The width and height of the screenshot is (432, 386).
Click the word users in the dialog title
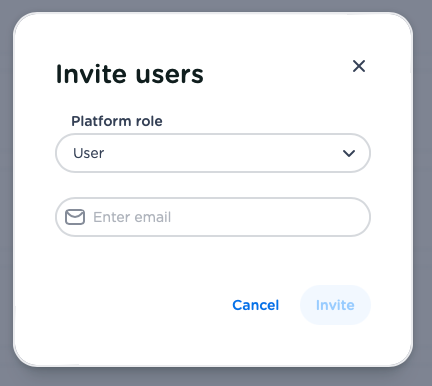170,75
